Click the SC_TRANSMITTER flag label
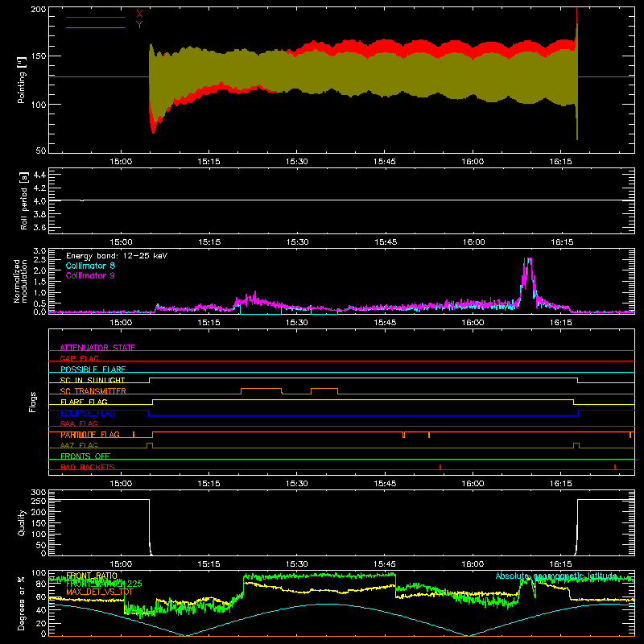This screenshot has width=644, height=644. [93, 390]
